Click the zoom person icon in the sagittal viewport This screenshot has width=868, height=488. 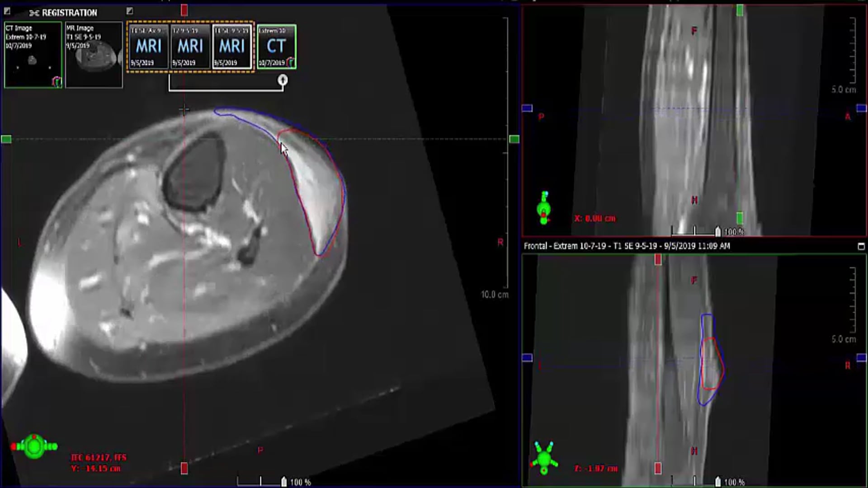tap(718, 231)
